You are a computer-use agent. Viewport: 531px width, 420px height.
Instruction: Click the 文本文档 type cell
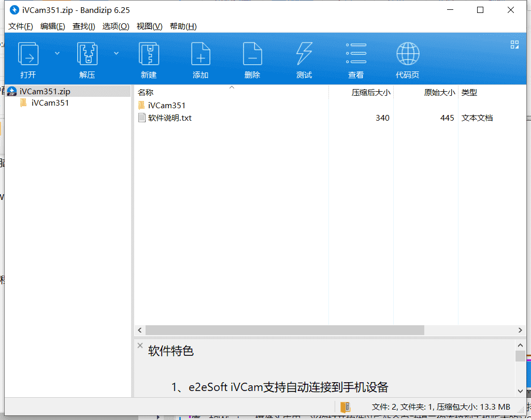point(477,118)
